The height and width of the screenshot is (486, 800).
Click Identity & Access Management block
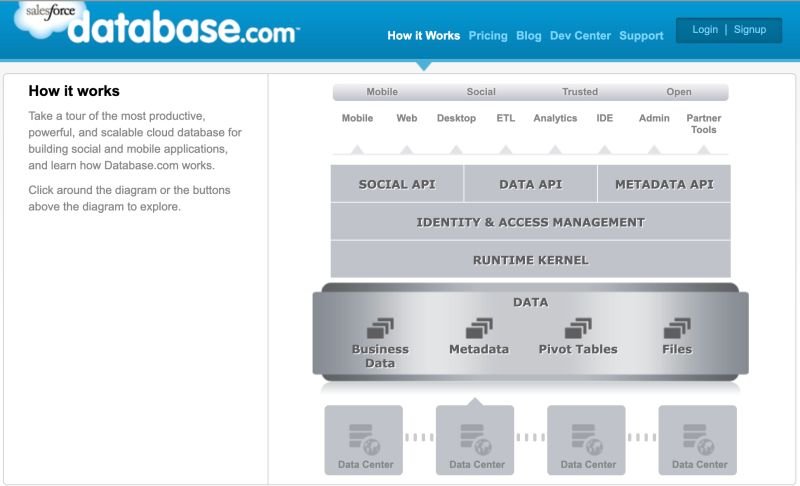(531, 222)
